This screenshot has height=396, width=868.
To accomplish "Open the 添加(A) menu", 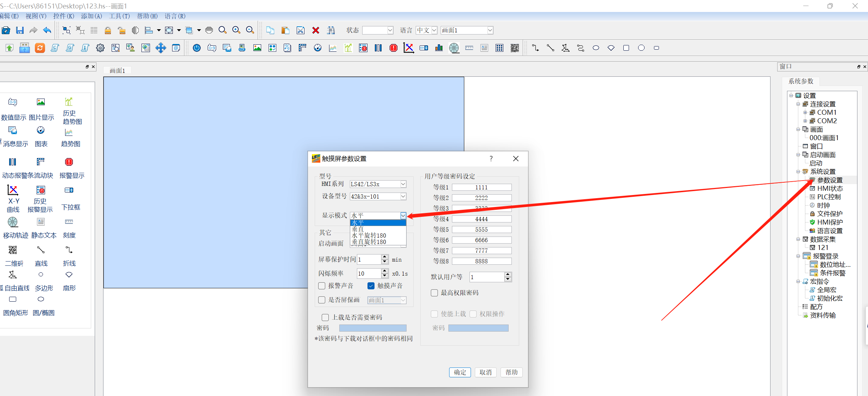I will point(92,16).
